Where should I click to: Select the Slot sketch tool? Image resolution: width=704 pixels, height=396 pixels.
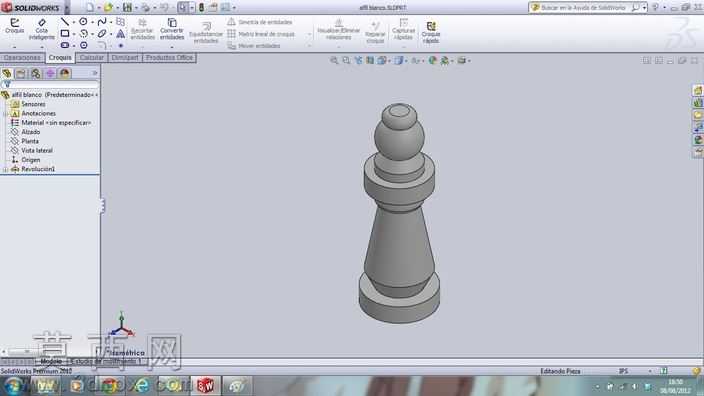[65, 45]
